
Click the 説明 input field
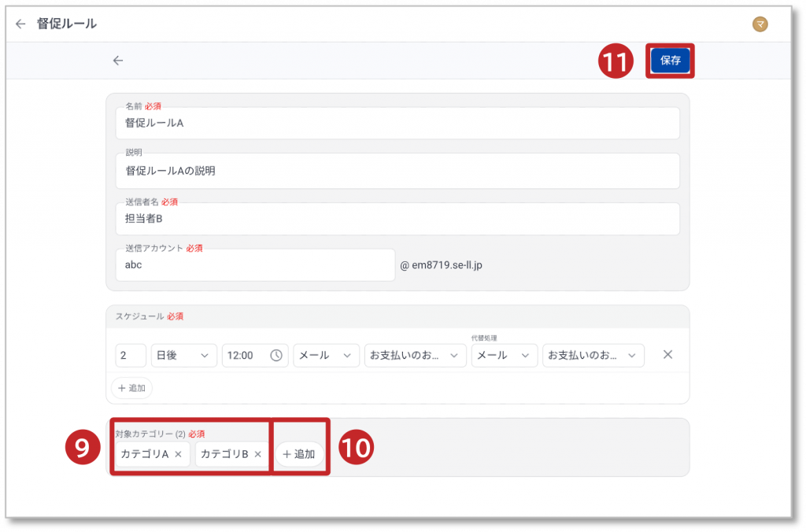397,171
